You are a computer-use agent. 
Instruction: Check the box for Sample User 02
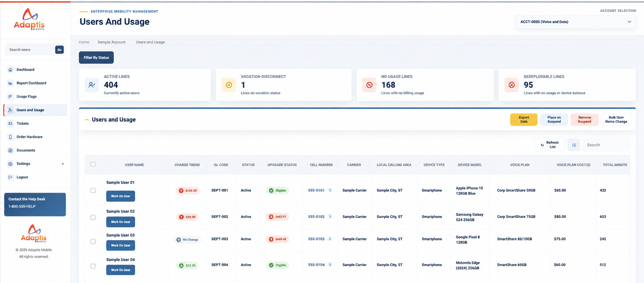(x=93, y=217)
